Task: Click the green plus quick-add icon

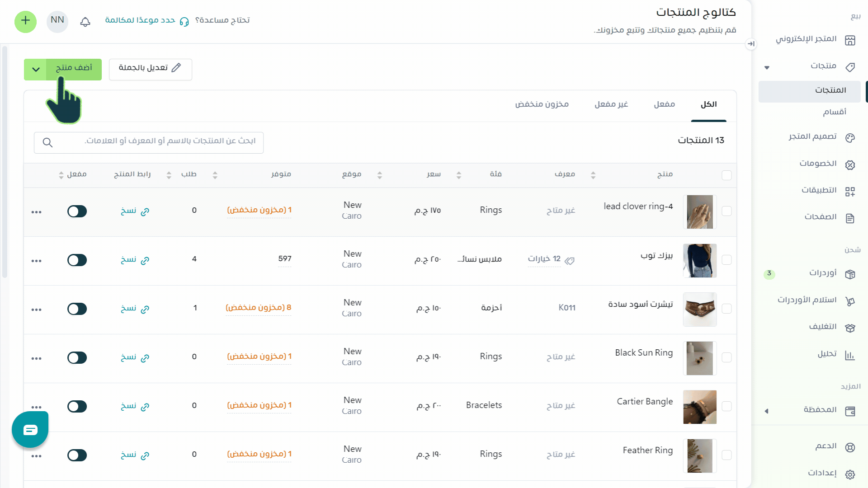Action: coord(26,21)
